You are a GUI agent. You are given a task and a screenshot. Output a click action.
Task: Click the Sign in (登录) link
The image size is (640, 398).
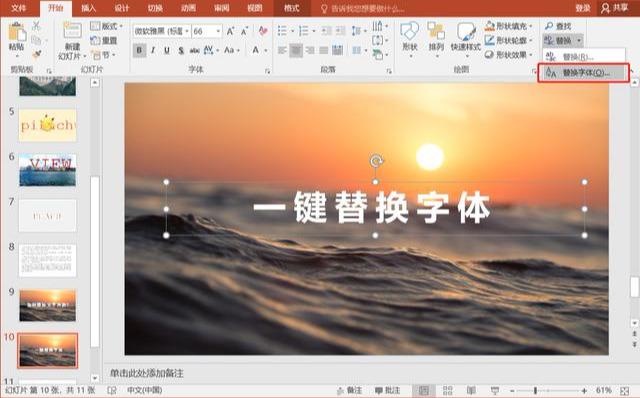coord(583,8)
